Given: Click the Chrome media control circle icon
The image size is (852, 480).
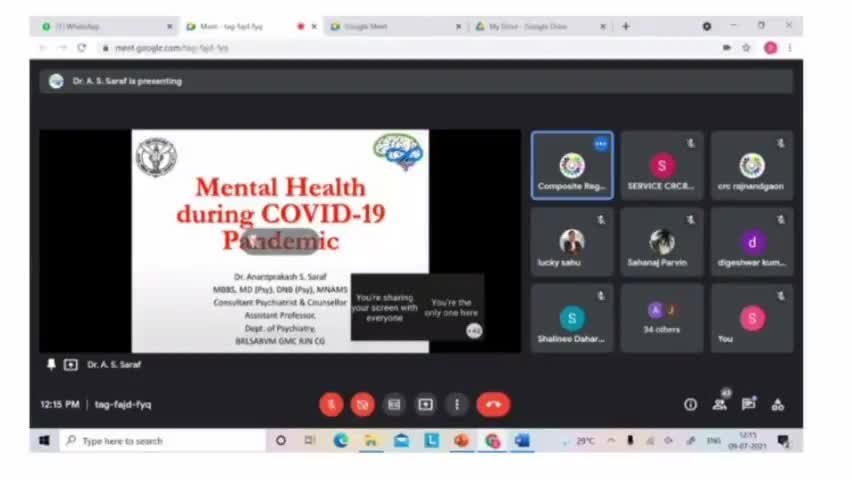Looking at the screenshot, I should pos(707,26).
